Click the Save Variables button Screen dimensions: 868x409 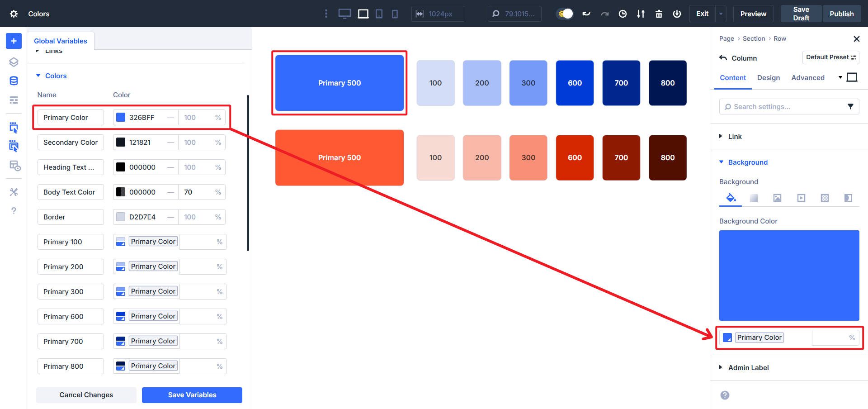(192, 395)
